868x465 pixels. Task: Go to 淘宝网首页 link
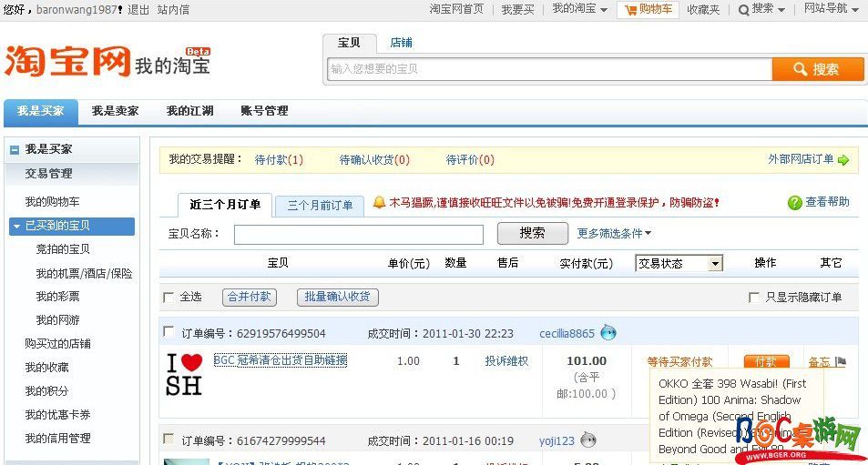[456, 9]
